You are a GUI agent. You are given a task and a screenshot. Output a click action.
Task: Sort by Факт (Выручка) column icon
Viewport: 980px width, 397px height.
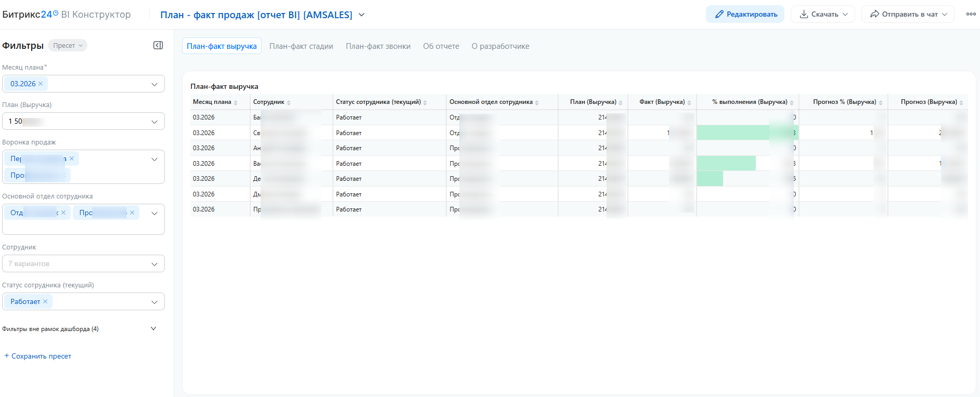[689, 103]
